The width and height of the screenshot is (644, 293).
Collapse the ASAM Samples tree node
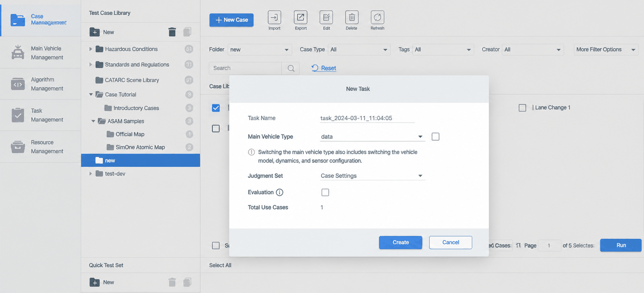coord(93,121)
